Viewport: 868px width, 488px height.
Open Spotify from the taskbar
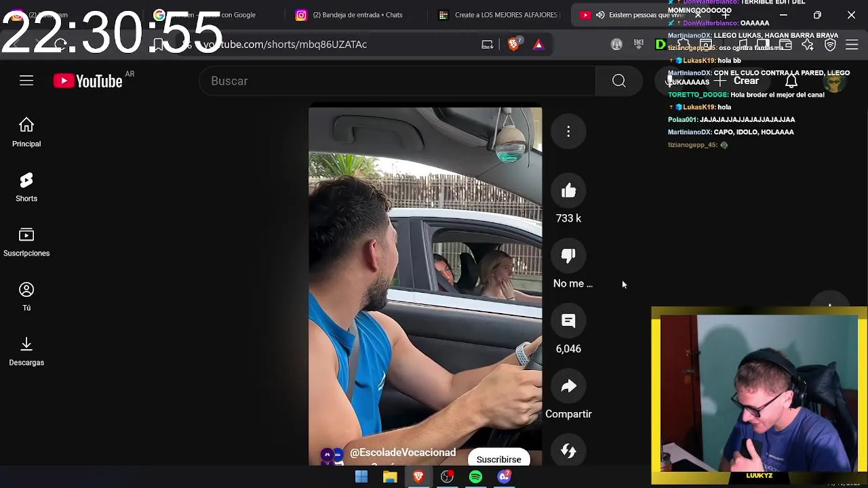(x=475, y=477)
